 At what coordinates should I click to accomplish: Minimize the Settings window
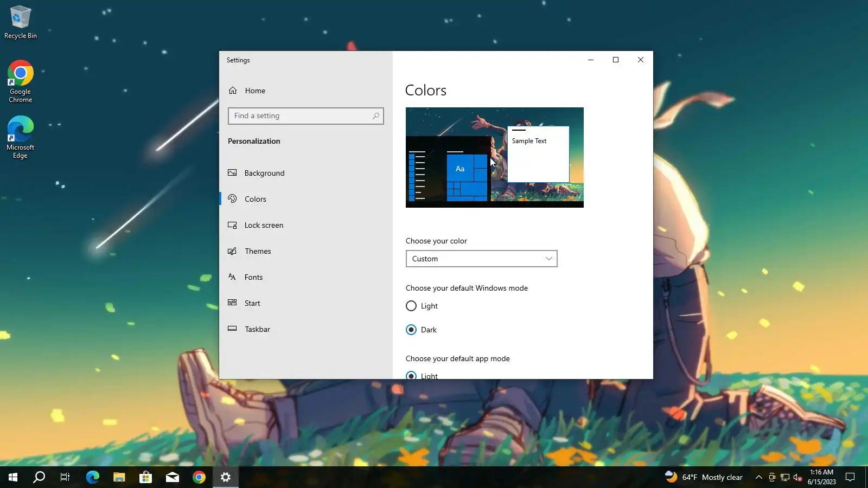point(591,60)
